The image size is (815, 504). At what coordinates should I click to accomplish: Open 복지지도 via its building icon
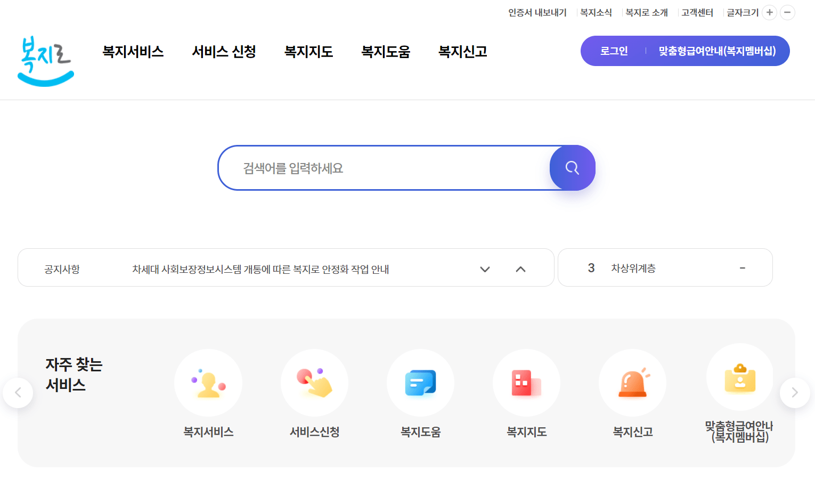pyautogui.click(x=526, y=383)
